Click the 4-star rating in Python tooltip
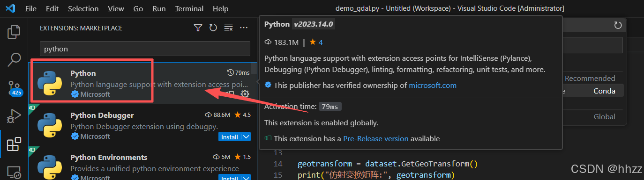 point(316,42)
